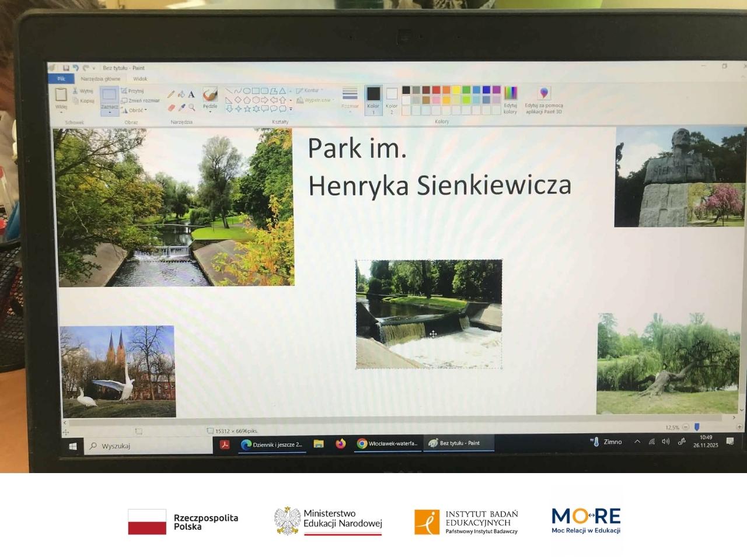The height and width of the screenshot is (560, 747).
Task: Open Firefox from the taskbar
Action: (x=340, y=444)
